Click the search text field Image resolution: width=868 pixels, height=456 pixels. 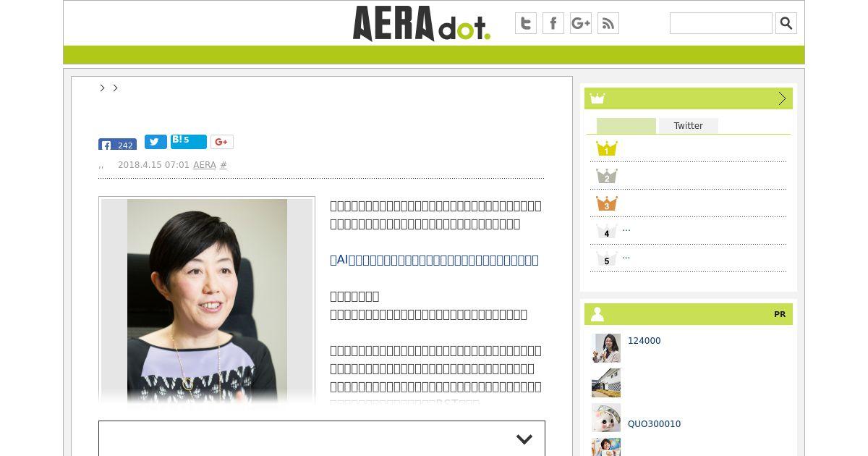click(x=721, y=23)
